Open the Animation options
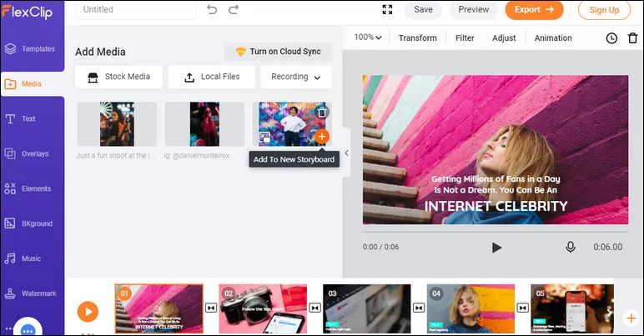644x336 pixels. pos(553,38)
